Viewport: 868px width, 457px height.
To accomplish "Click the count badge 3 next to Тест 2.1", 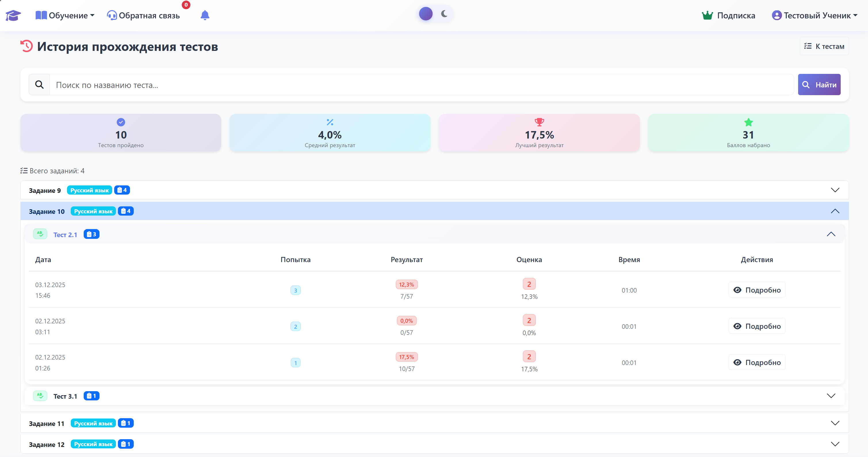I will [91, 234].
